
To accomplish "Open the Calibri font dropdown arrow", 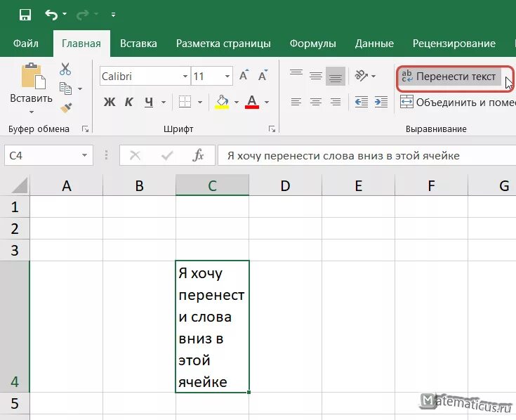I will (x=185, y=77).
